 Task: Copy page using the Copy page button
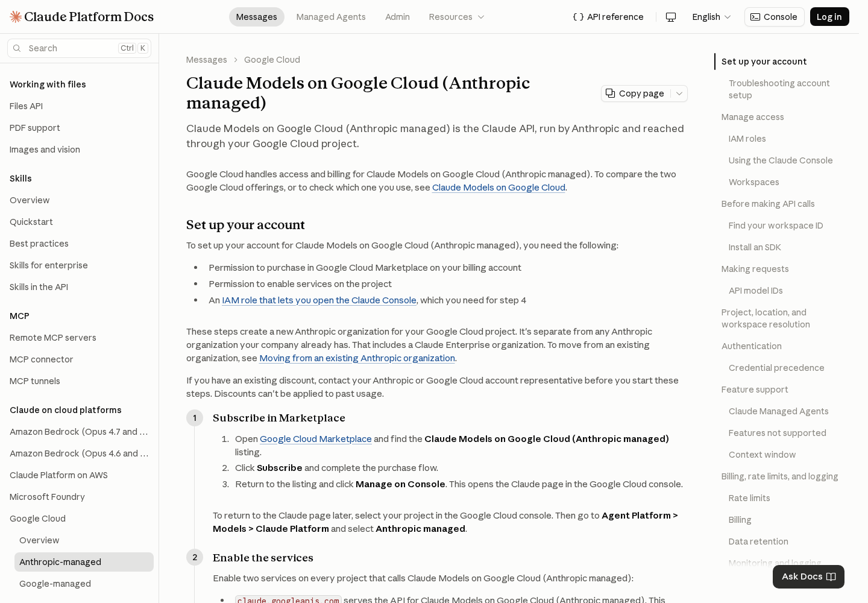tap(635, 93)
